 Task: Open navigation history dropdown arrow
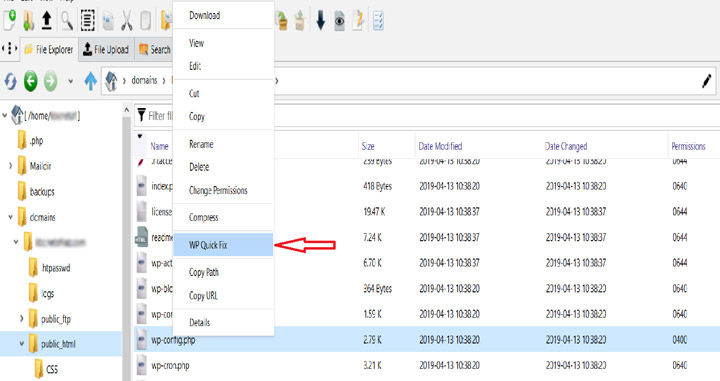coord(70,81)
